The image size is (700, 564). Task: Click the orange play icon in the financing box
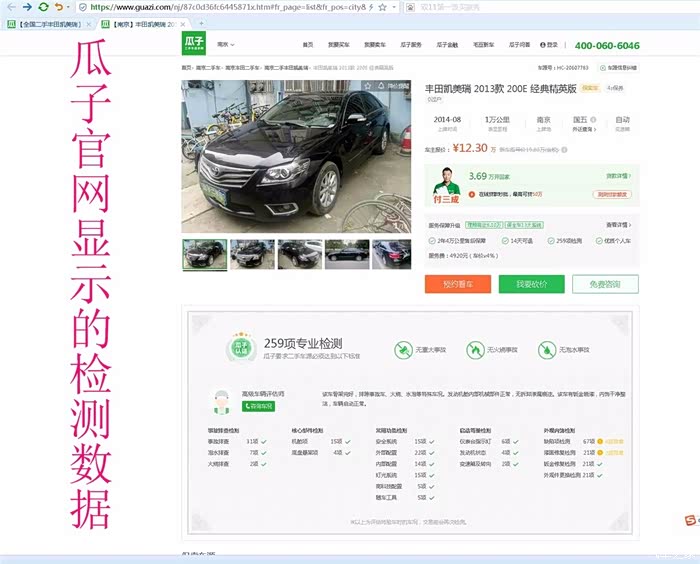471,194
